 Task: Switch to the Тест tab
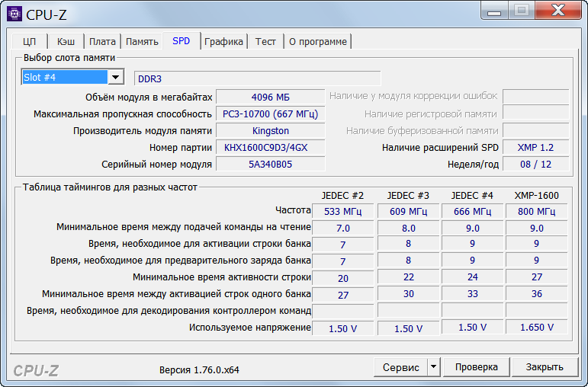265,41
